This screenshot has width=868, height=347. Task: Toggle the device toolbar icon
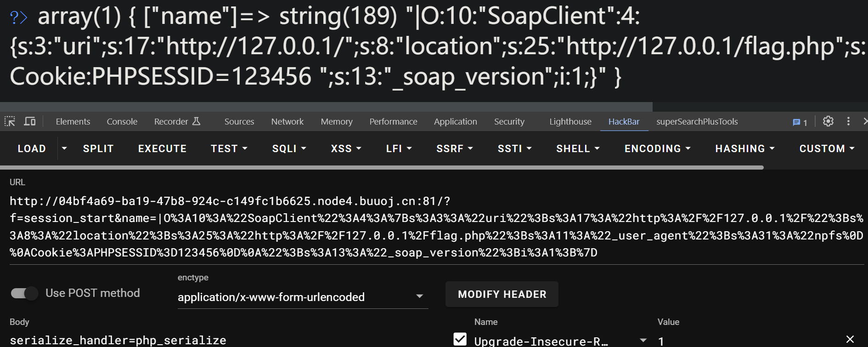pos(30,121)
